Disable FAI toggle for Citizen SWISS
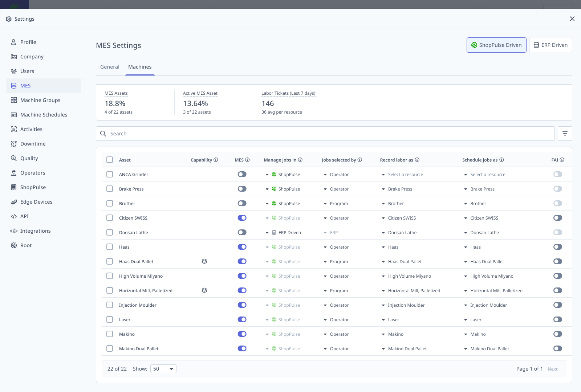581x392 pixels. [x=558, y=218]
